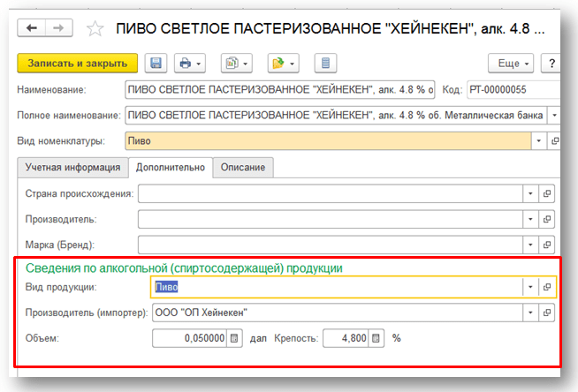The width and height of the screenshot is (578, 392).
Task: Click the Марка (Бренд) input field
Action: coord(331,245)
